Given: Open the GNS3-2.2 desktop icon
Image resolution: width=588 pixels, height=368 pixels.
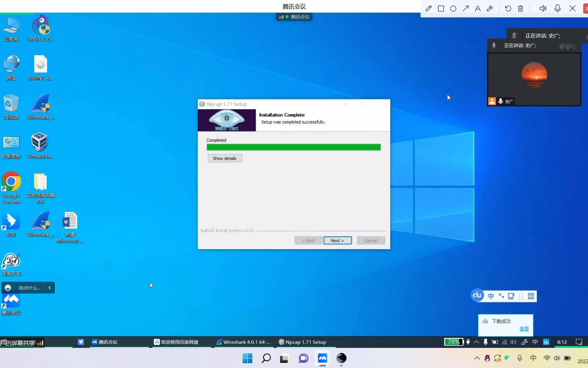Looking at the screenshot, I should 41,28.
